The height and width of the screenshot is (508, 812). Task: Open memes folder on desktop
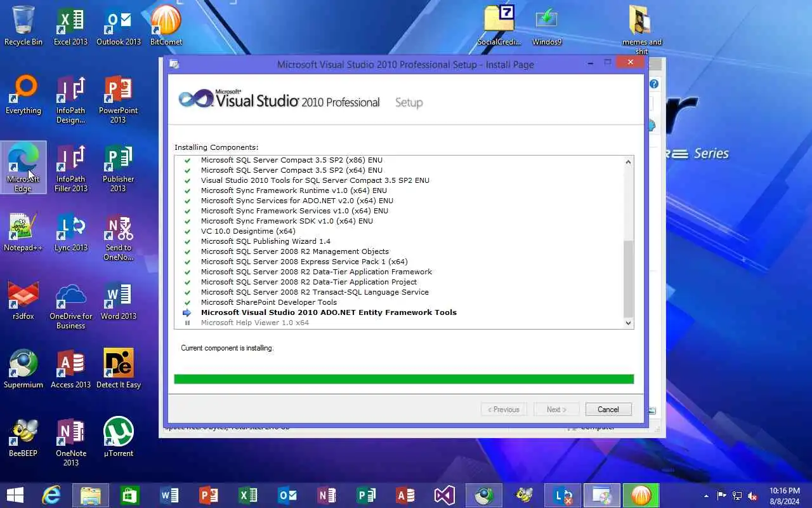point(641,30)
